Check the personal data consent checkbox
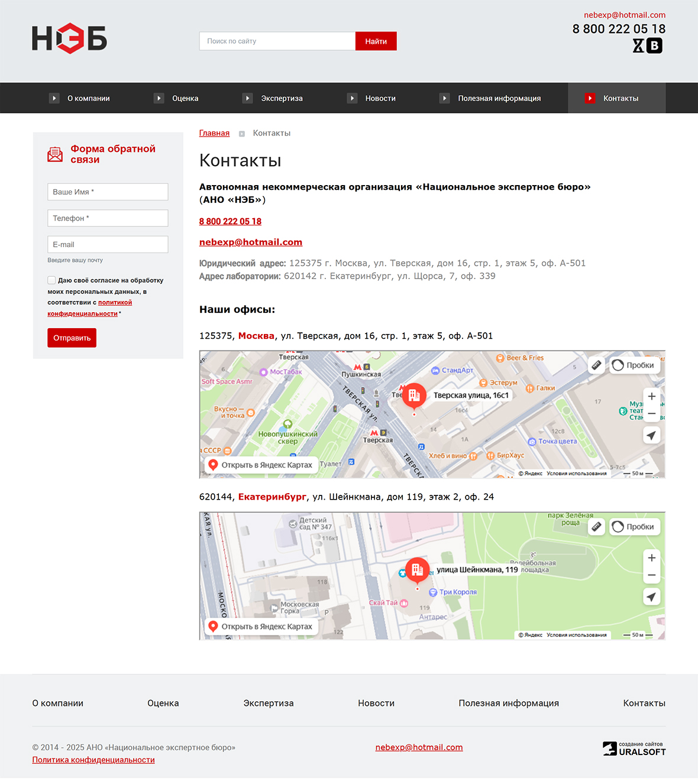 [51, 280]
